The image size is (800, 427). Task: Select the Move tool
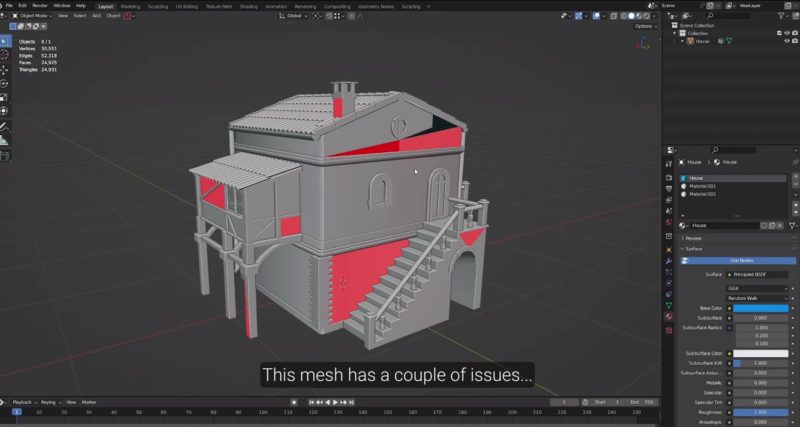[x=4, y=70]
